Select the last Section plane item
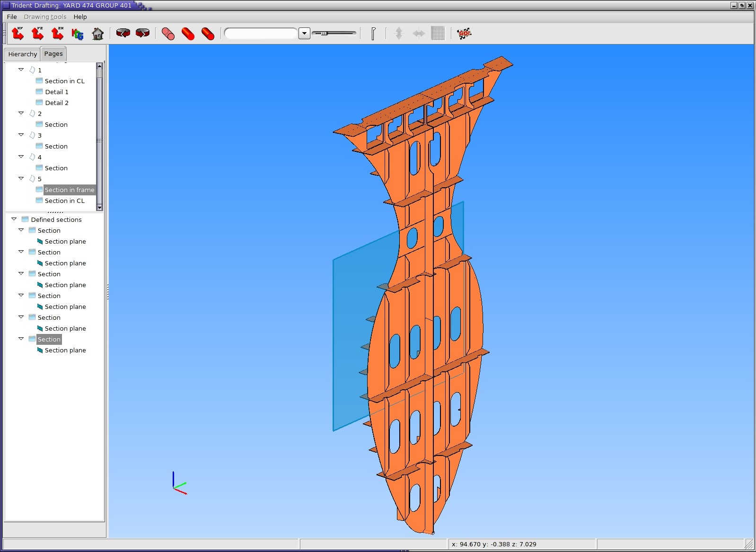 pyautogui.click(x=65, y=350)
